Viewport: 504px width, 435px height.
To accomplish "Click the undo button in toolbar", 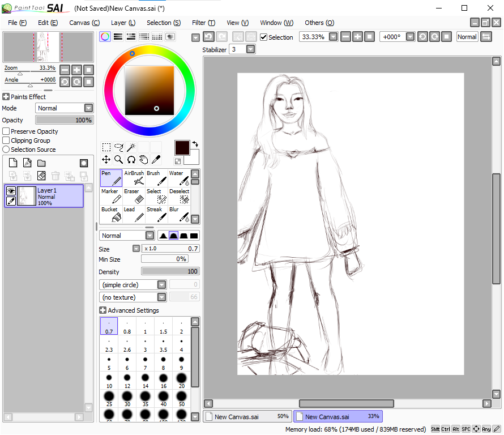I will [x=208, y=37].
